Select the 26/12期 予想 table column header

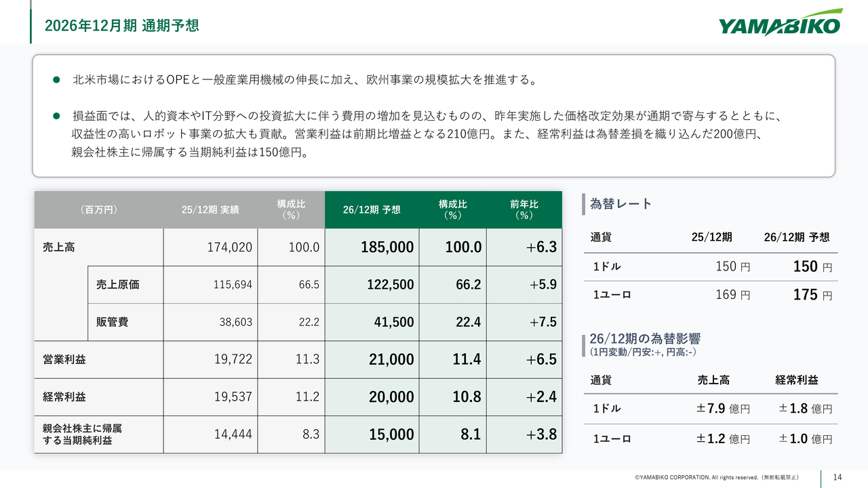pos(372,210)
